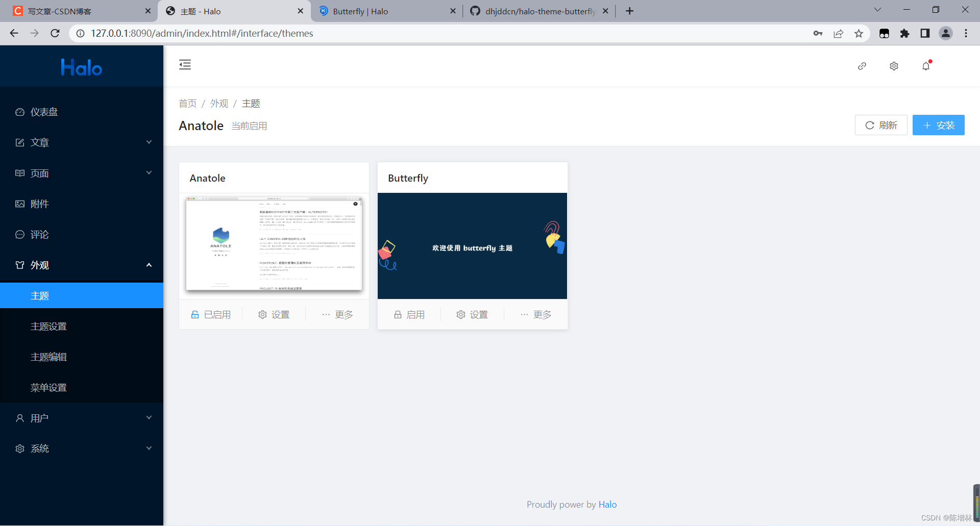
Task: Open the header gear settings icon
Action: tap(894, 66)
